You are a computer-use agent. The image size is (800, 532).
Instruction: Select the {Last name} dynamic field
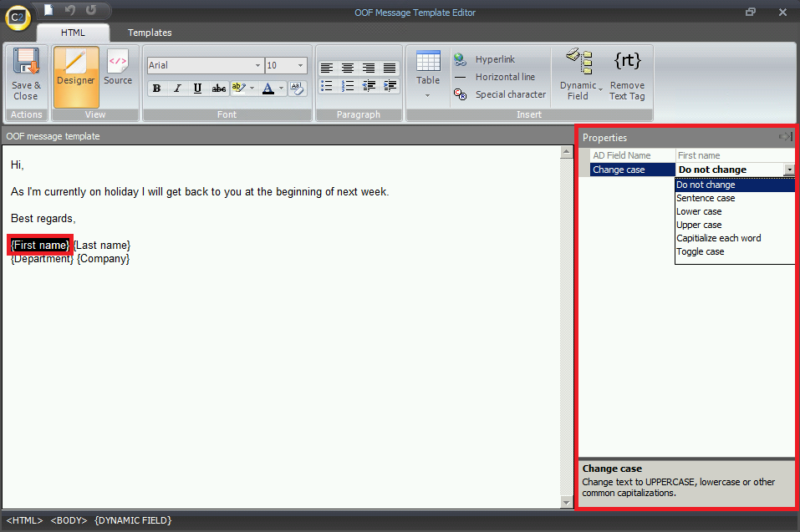click(102, 245)
